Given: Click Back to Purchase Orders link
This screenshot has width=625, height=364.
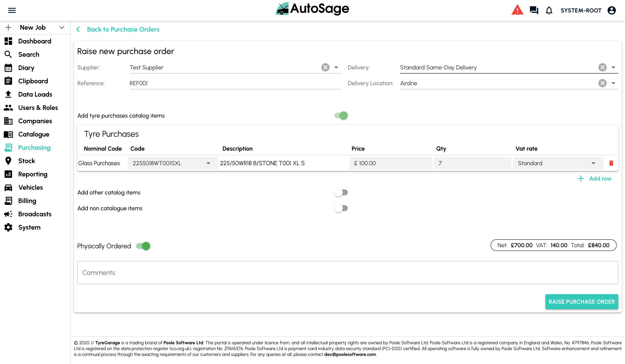Looking at the screenshot, I should pyautogui.click(x=123, y=29).
